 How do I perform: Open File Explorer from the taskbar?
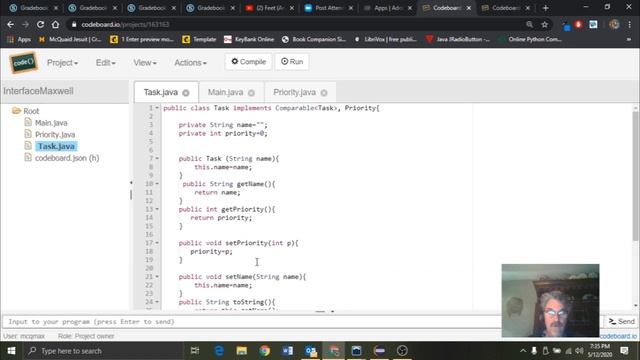pos(242,351)
